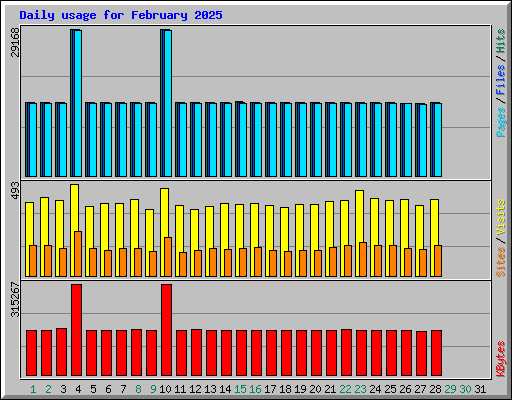The height and width of the screenshot is (400, 512).
Task: Click day 25 on the date axis
Action: (390, 389)
